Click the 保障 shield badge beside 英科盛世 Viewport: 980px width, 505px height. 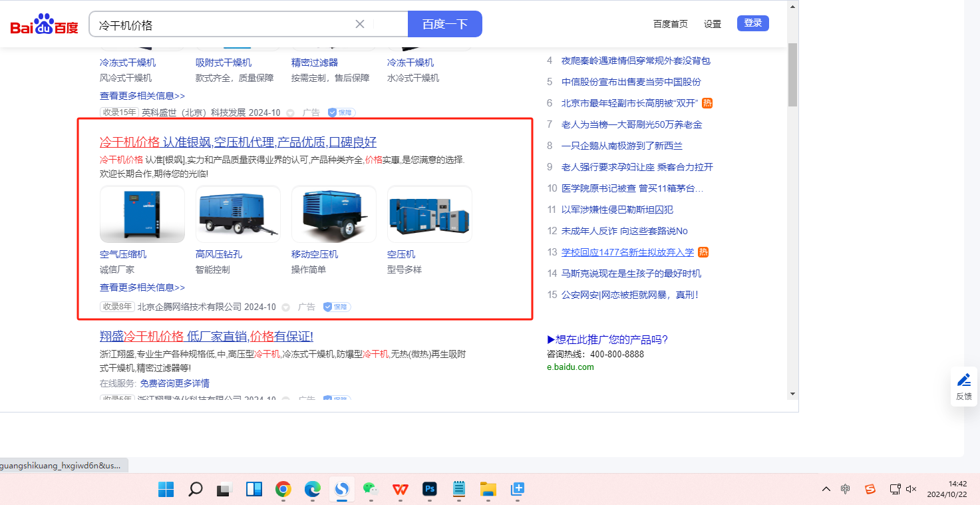[342, 113]
